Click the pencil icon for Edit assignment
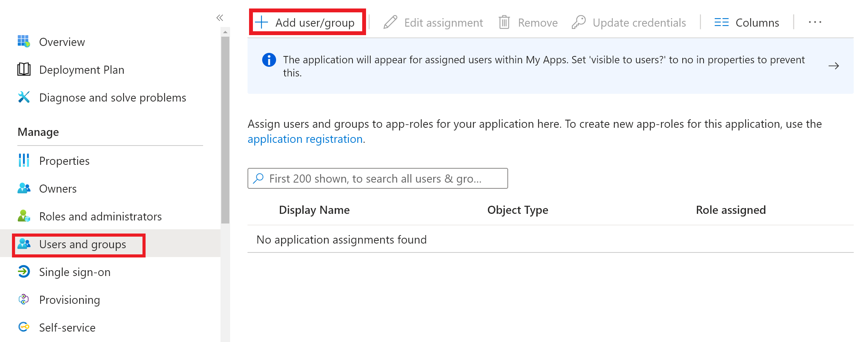This screenshot has width=868, height=342. click(390, 22)
